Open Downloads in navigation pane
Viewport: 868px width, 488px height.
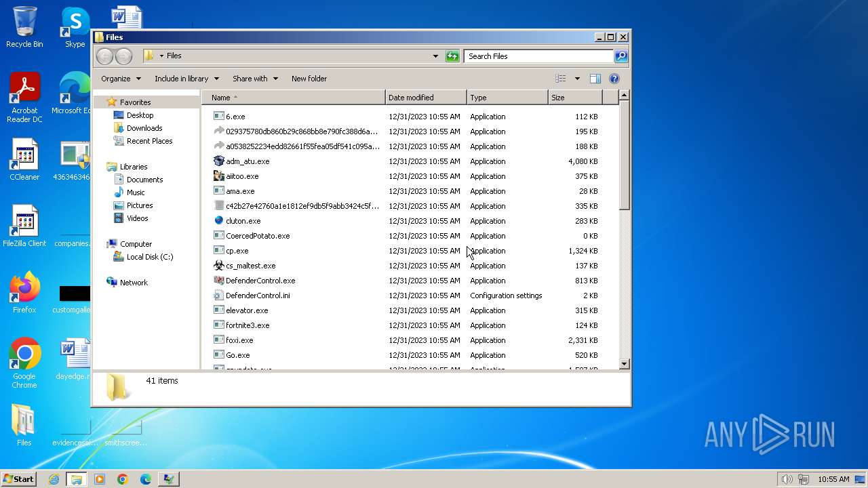tap(144, 128)
